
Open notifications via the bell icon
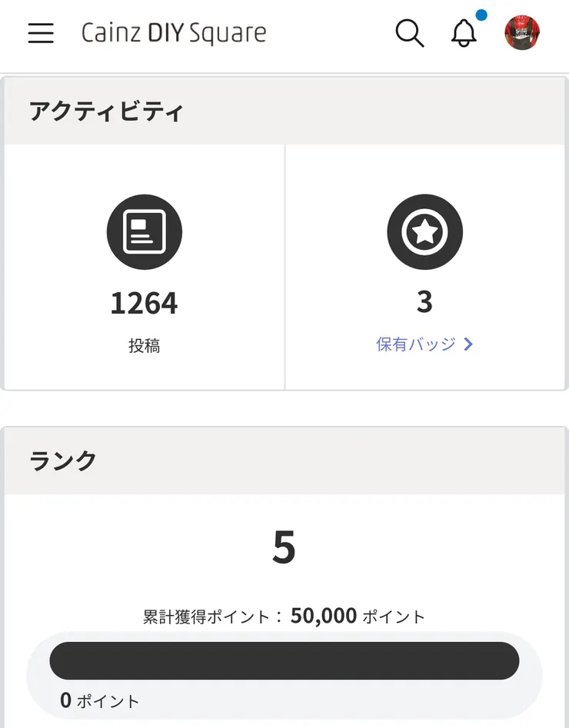464,34
